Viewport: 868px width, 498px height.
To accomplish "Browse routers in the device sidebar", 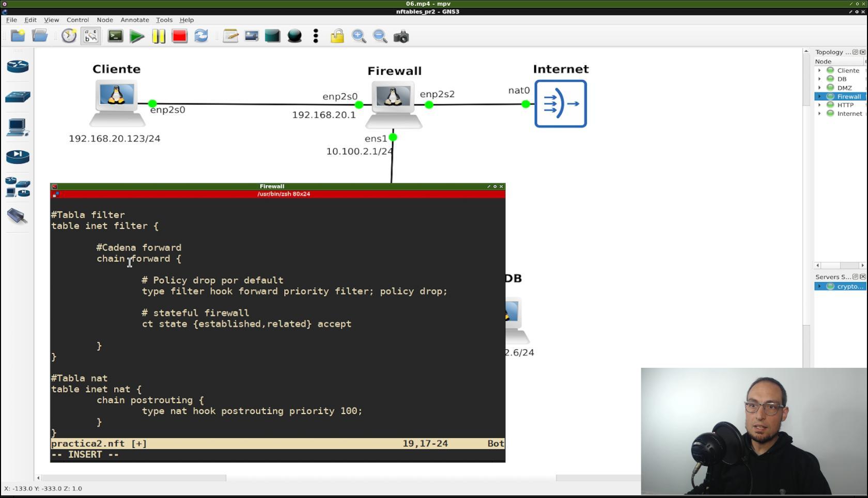I will pos(18,67).
